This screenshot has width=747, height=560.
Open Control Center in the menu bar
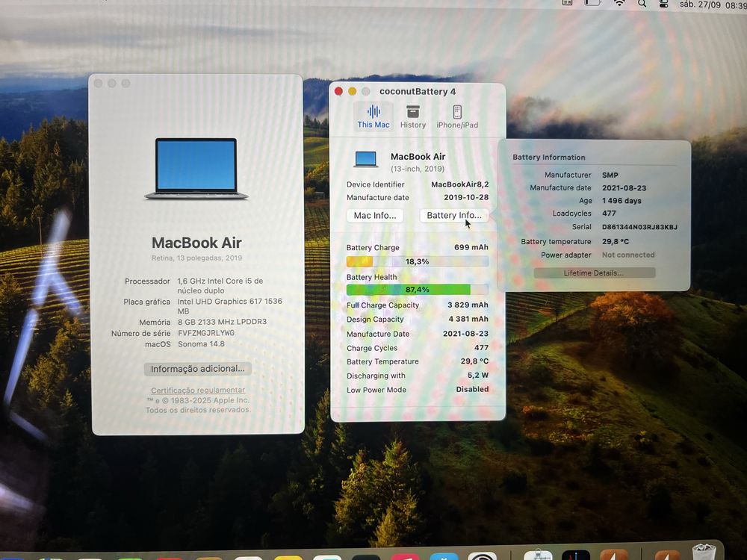[663, 4]
